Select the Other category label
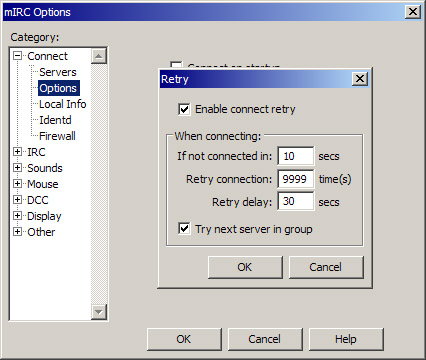This screenshot has width=426, height=360. coord(41,232)
